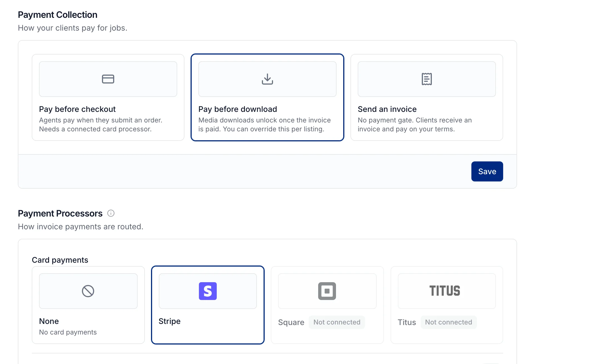
Task: Choose Stripe as card processor
Action: [208, 305]
